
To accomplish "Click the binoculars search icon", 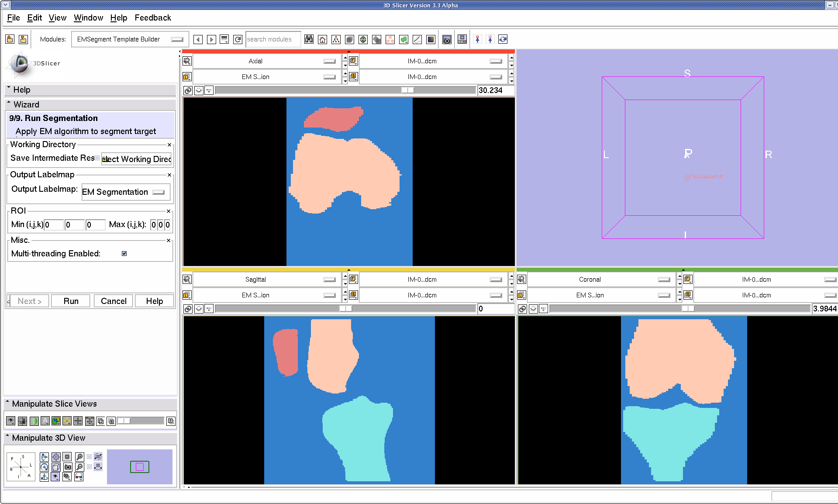I will click(309, 39).
